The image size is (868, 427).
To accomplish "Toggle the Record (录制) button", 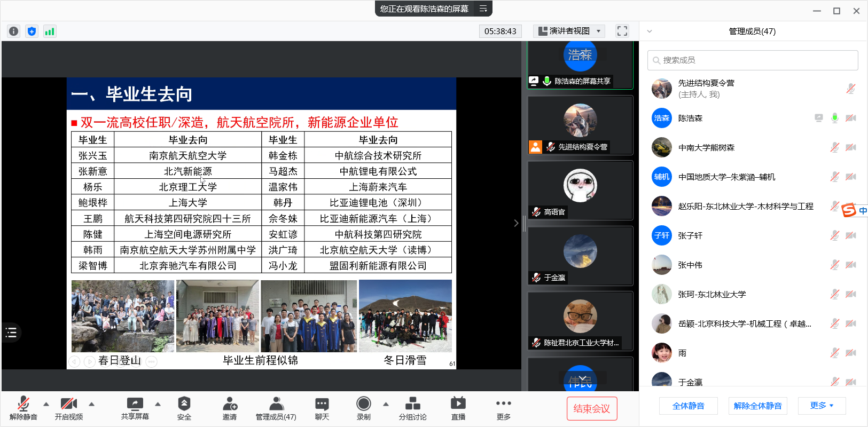I will (x=364, y=408).
